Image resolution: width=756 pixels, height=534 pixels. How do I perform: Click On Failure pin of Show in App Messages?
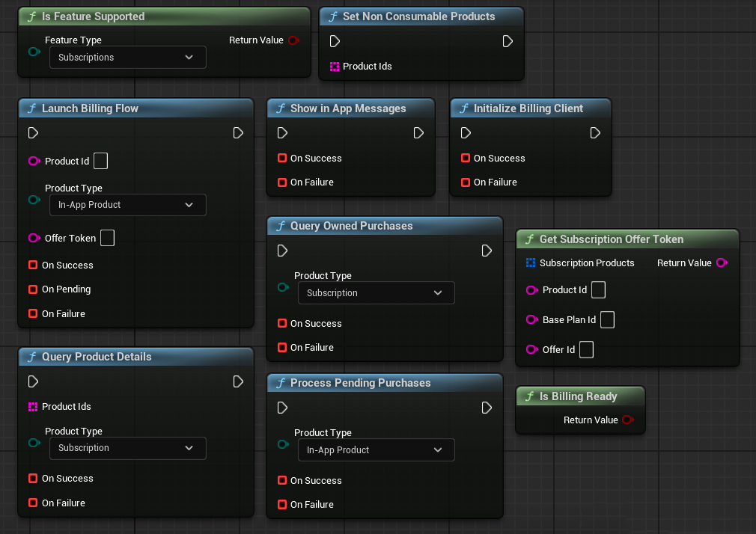click(x=282, y=182)
